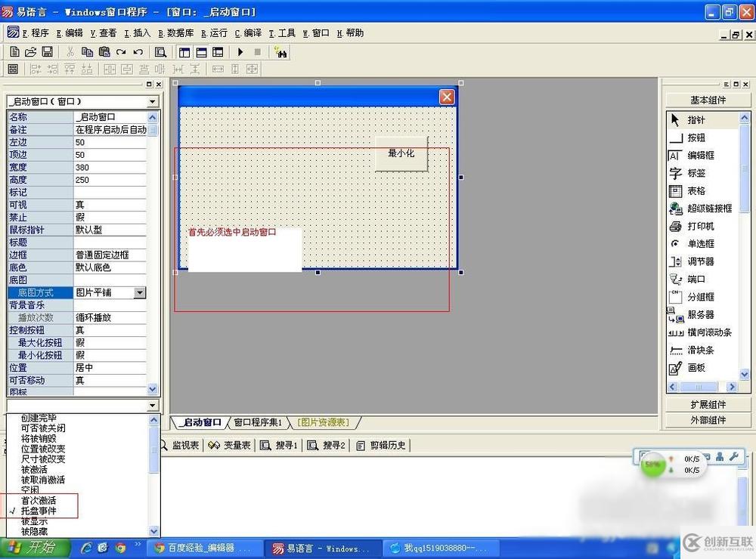The image size is (756, 559).
Task: Select the 滑块条 slider component
Action: [x=702, y=350]
